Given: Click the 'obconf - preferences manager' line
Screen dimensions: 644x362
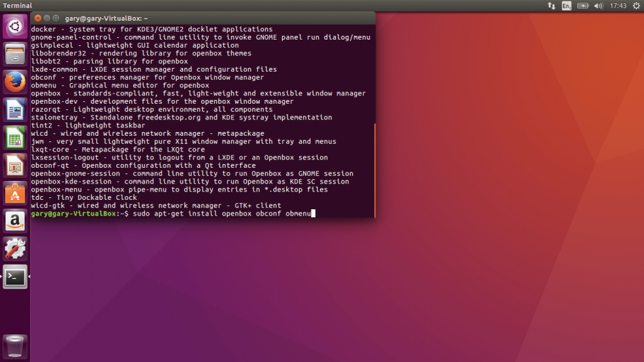Looking at the screenshot, I should pos(147,77).
